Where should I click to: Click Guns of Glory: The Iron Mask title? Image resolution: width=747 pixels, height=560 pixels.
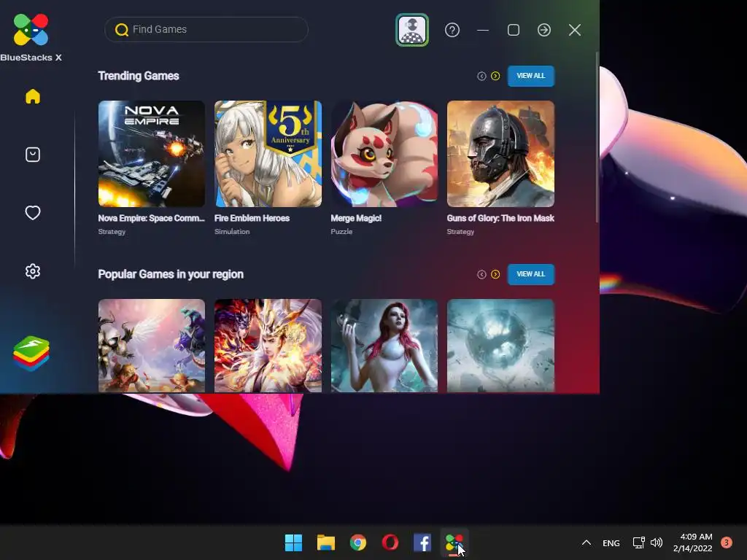500,218
